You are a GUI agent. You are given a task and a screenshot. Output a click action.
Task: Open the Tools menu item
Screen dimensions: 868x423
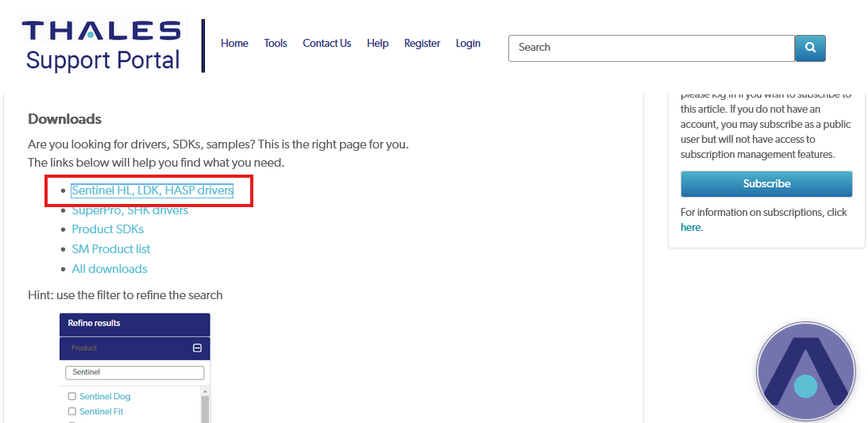click(x=275, y=43)
